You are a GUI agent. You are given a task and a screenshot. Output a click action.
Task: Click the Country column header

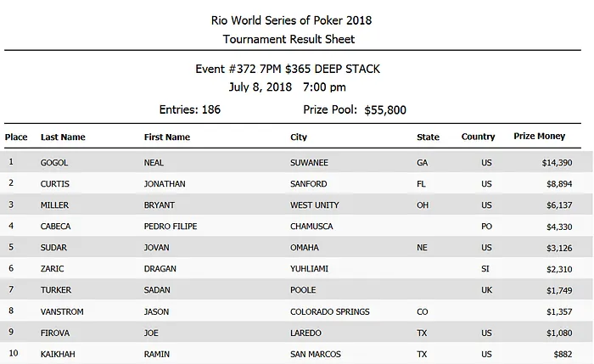[x=478, y=137]
